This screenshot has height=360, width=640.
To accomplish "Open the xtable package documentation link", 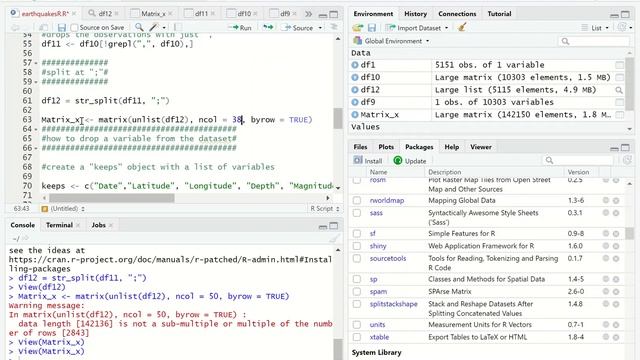I will (x=379, y=337).
